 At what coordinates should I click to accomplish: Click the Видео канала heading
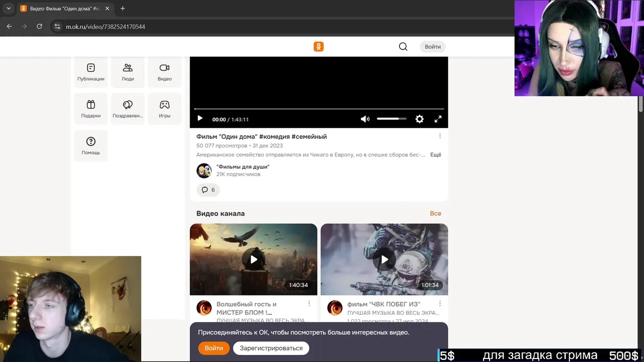coord(220,214)
